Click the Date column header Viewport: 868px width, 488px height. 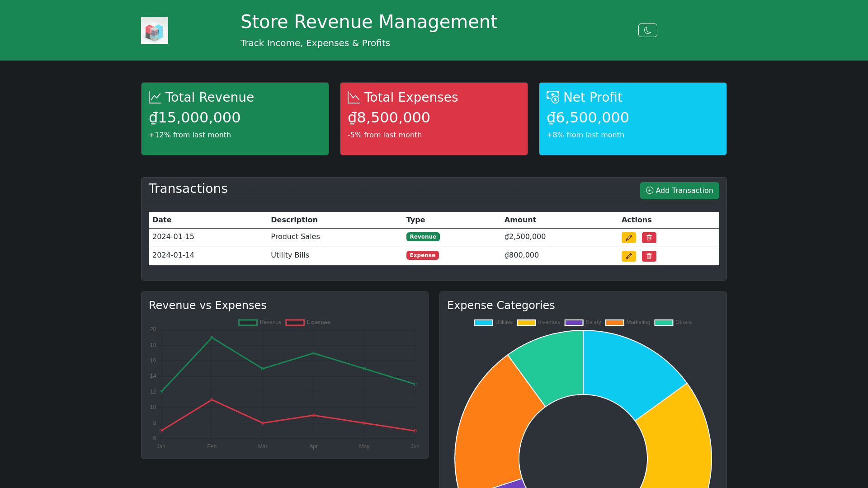coord(162,220)
